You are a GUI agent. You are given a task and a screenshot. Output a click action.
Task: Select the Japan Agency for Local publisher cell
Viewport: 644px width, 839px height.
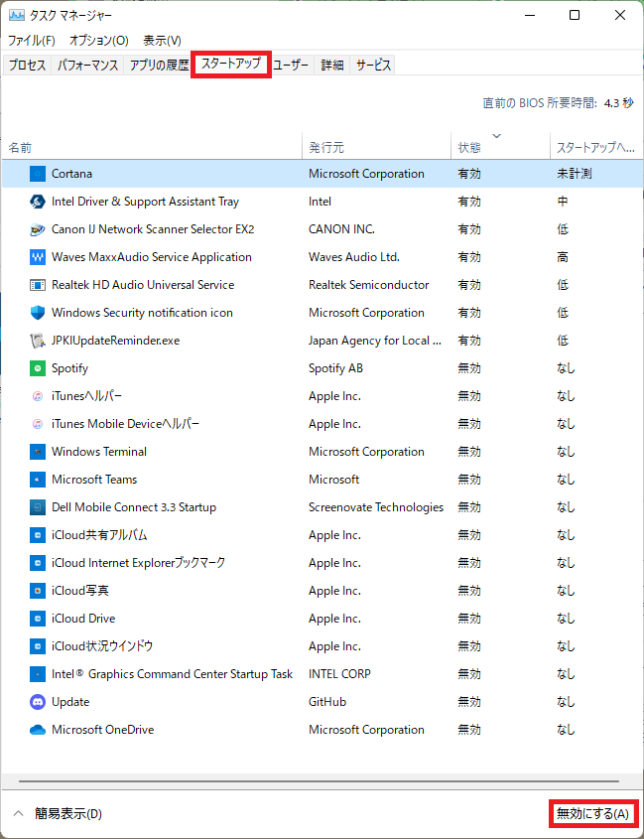tap(375, 341)
